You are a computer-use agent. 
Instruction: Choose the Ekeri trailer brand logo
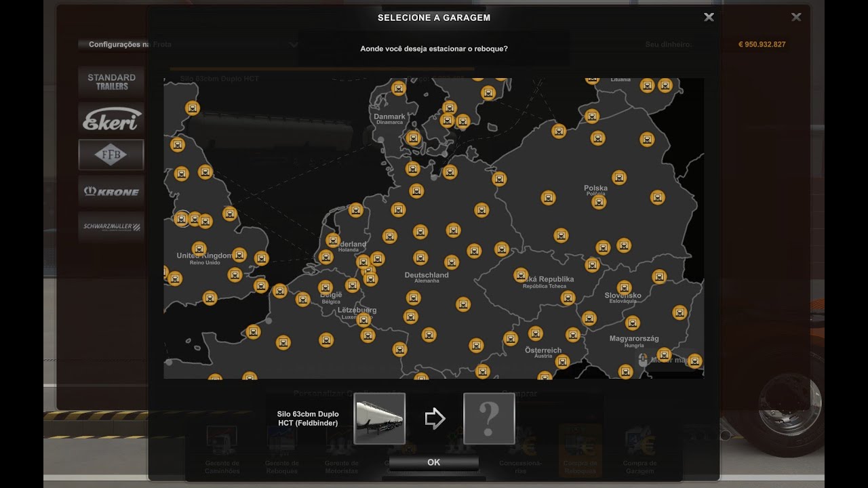[x=111, y=118]
